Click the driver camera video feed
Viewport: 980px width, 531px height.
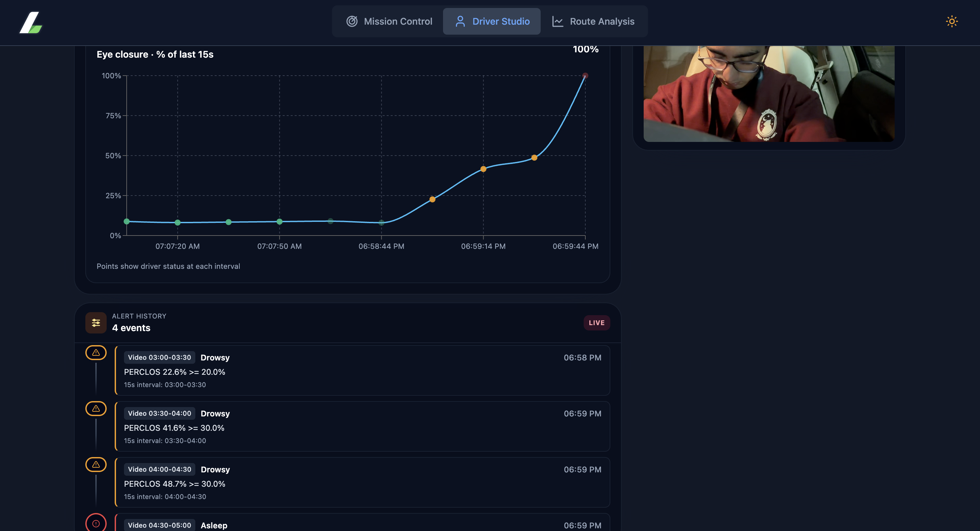point(768,94)
